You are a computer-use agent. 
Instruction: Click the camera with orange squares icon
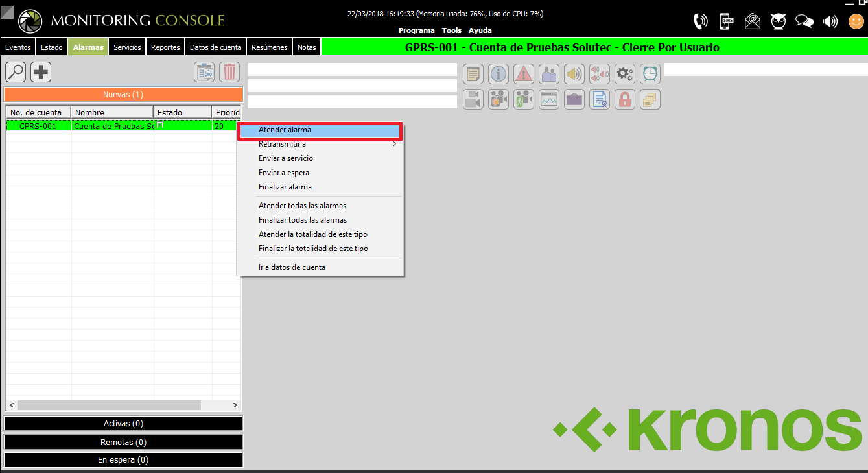[499, 99]
